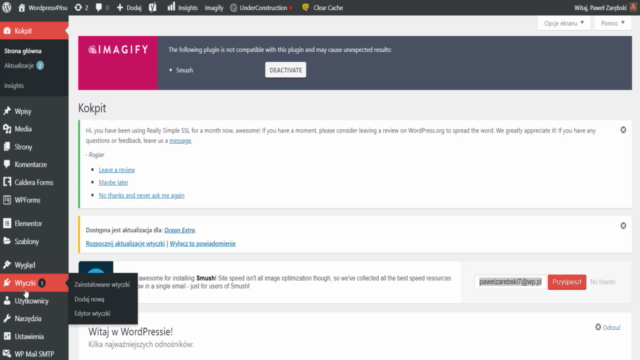This screenshot has height=360, width=640.
Task: Click Maybe later link
Action: tap(113, 182)
